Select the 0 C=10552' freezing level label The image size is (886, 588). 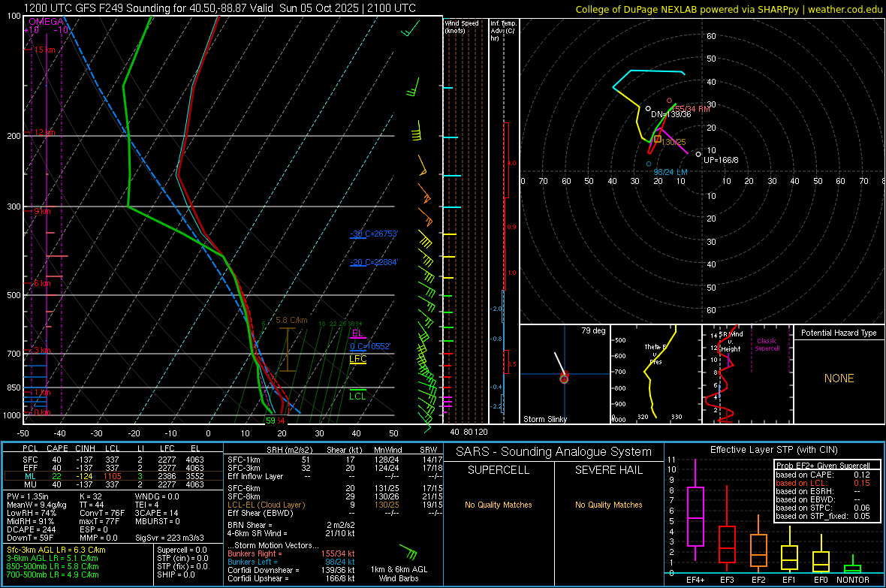(x=370, y=346)
